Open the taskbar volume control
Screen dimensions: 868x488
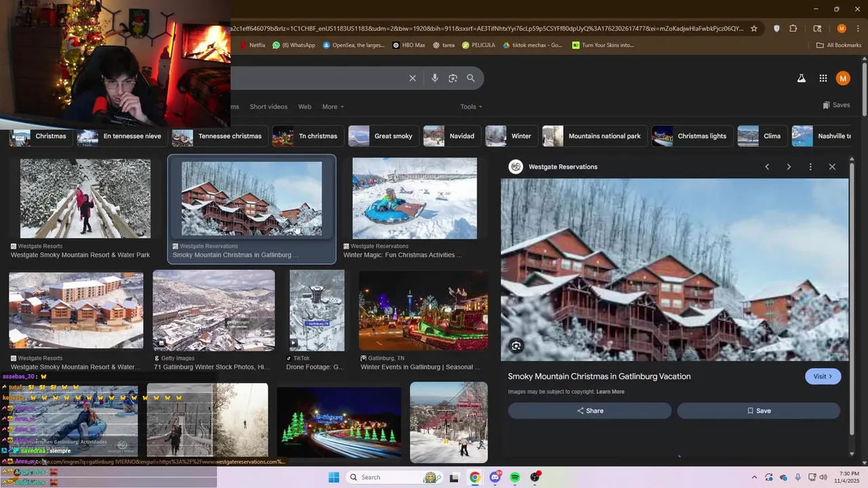(x=823, y=478)
